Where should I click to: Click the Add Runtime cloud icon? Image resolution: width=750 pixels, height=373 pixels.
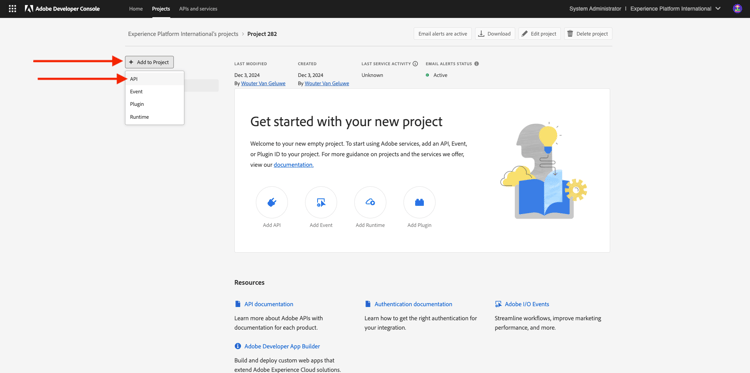[370, 202]
